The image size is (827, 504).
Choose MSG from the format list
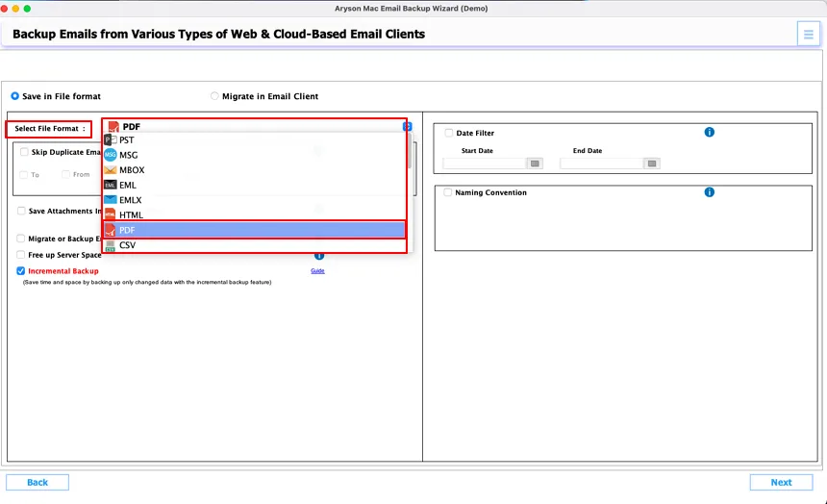[254, 155]
